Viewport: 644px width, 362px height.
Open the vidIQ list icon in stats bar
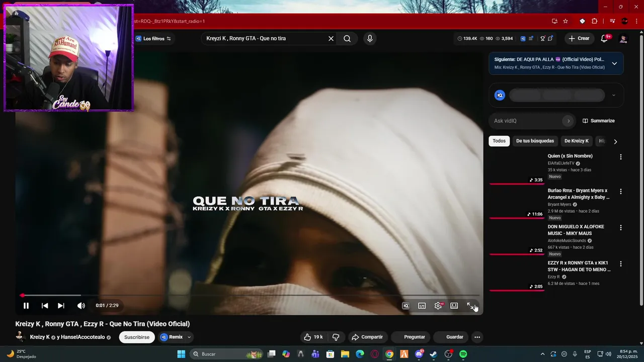531,39
